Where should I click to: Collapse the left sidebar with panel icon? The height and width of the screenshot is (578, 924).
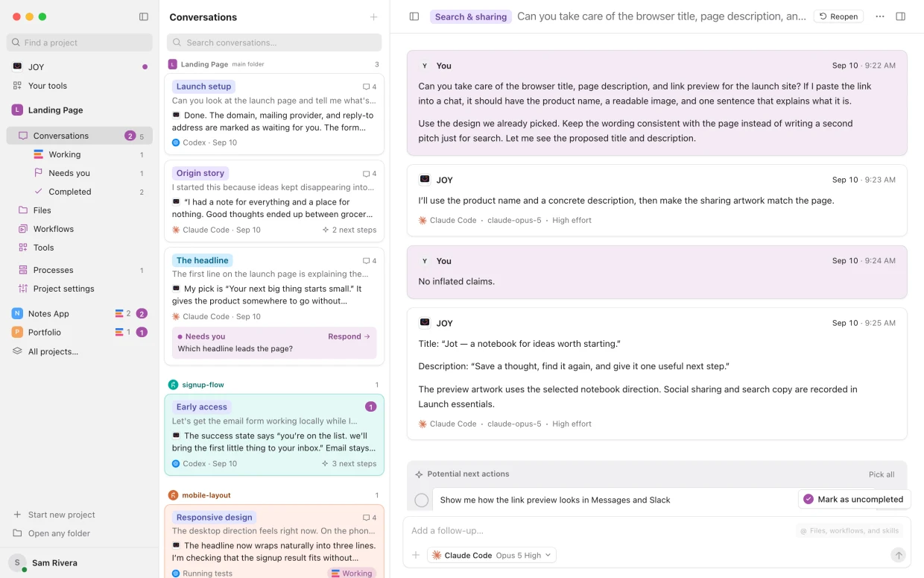144,16
